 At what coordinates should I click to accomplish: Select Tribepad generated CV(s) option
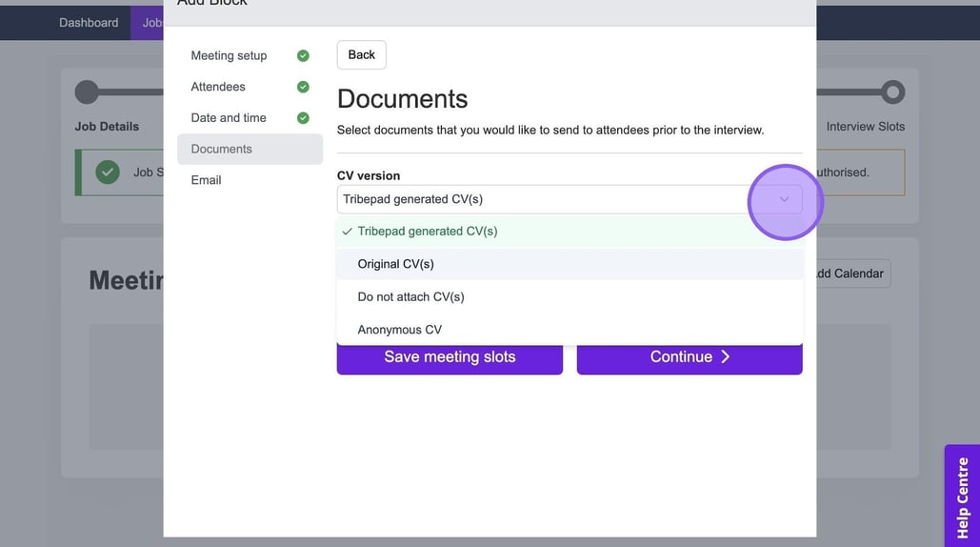coord(428,232)
